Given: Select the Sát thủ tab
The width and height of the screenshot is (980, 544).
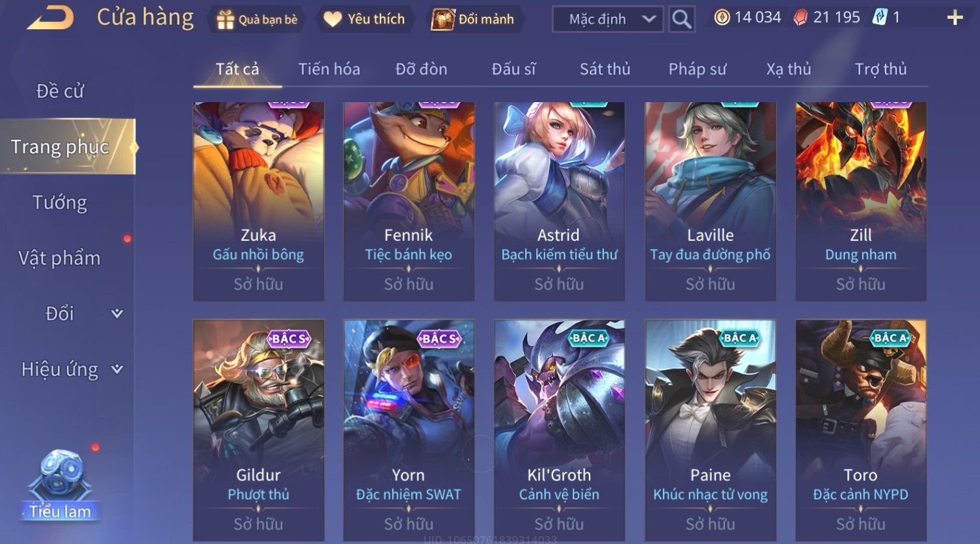Looking at the screenshot, I should (605, 69).
